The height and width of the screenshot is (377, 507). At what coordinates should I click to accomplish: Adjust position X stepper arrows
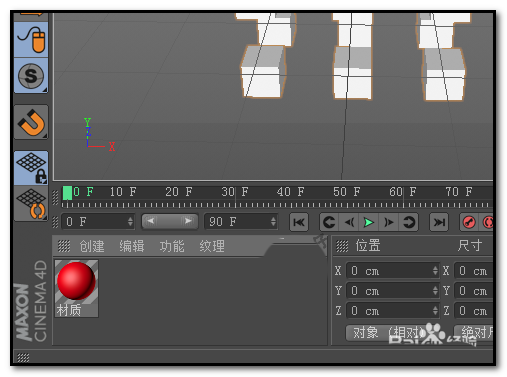(435, 271)
